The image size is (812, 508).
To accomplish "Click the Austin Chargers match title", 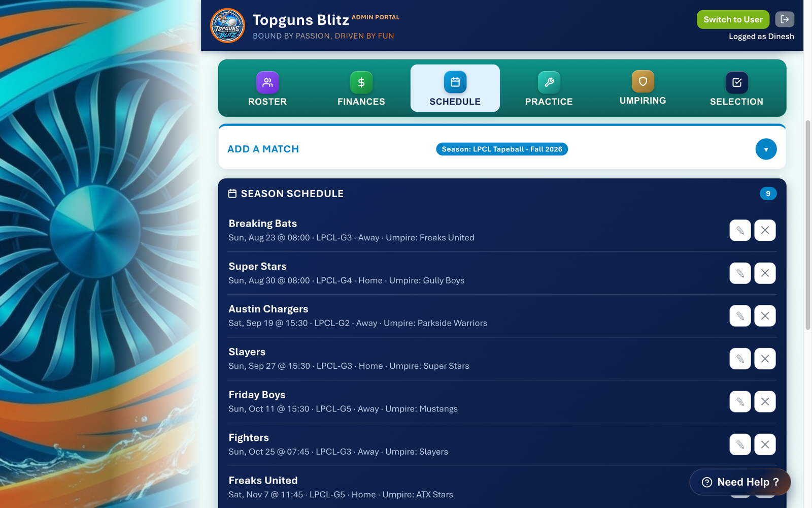I will click(268, 309).
